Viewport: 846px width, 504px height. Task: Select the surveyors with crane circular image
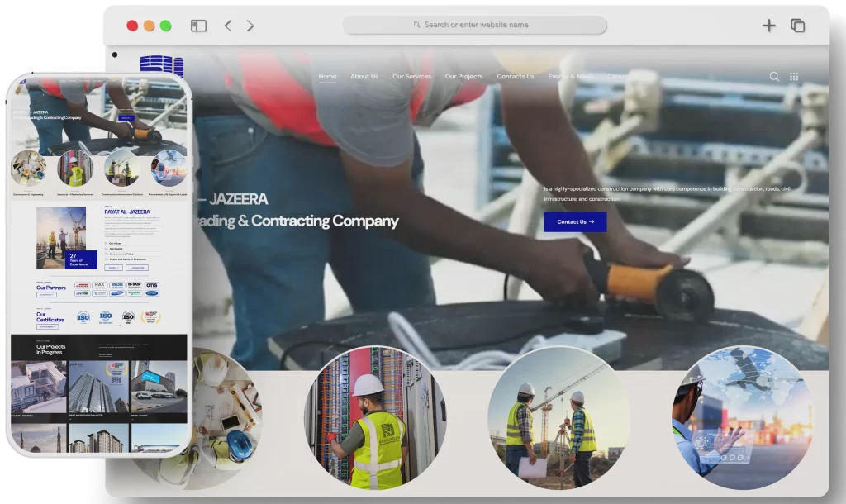553,418
